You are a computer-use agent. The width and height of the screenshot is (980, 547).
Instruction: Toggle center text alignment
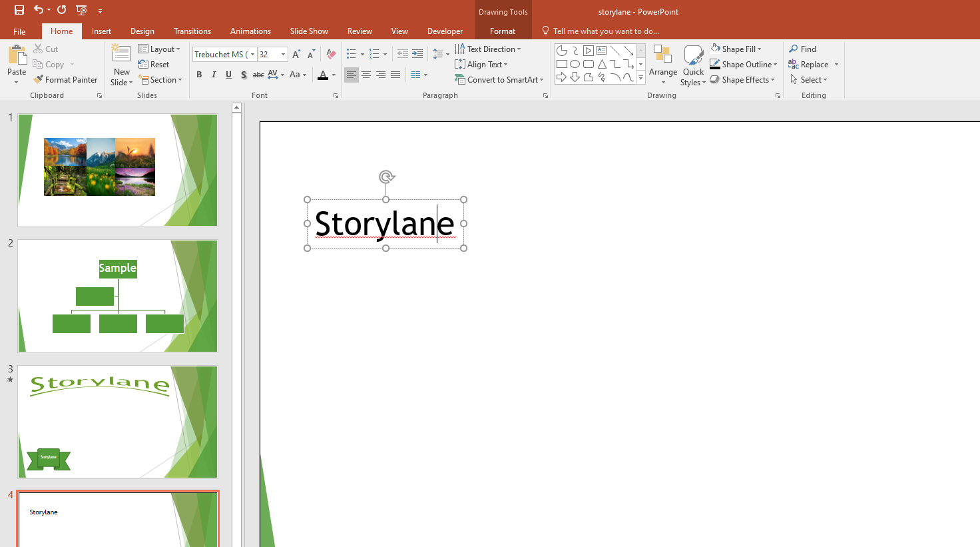366,75
